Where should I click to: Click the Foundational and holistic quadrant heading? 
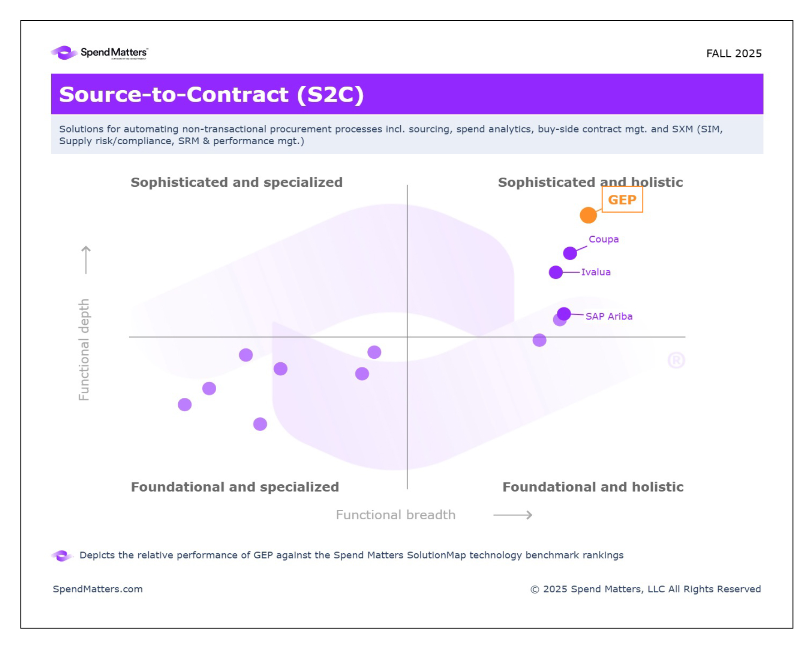(x=593, y=487)
